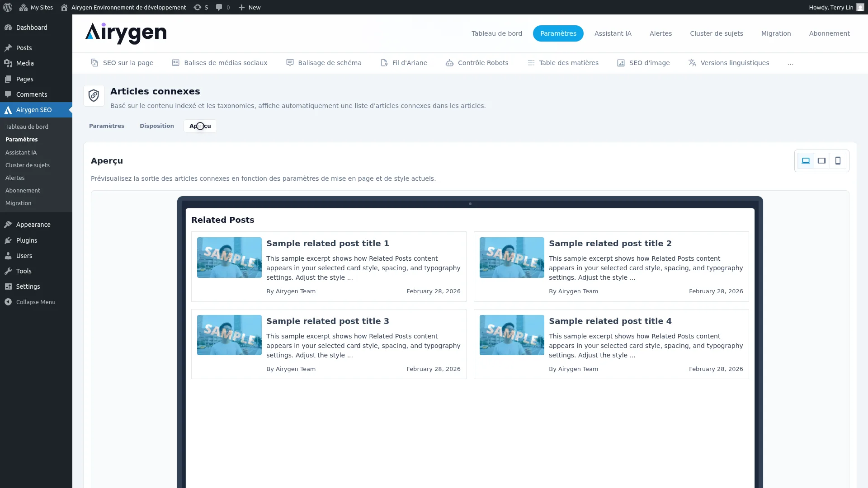This screenshot has height=488, width=868.
Task: Open Plugins via the plug icon
Action: pos(8,240)
